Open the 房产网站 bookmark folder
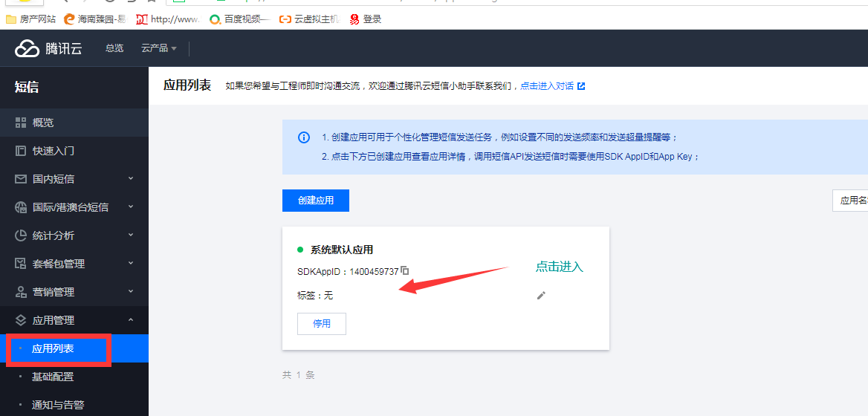This screenshot has width=868, height=416. click(x=31, y=19)
